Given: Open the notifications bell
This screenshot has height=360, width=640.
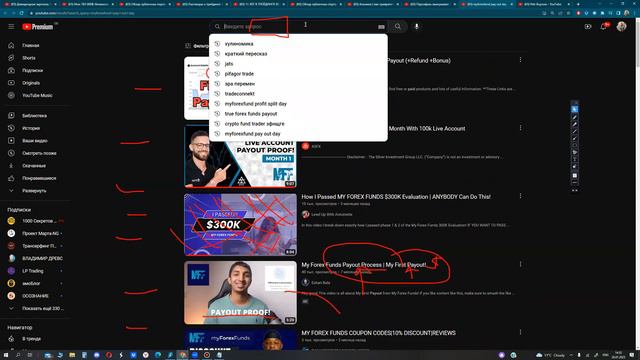Looking at the screenshot, I should [604, 27].
